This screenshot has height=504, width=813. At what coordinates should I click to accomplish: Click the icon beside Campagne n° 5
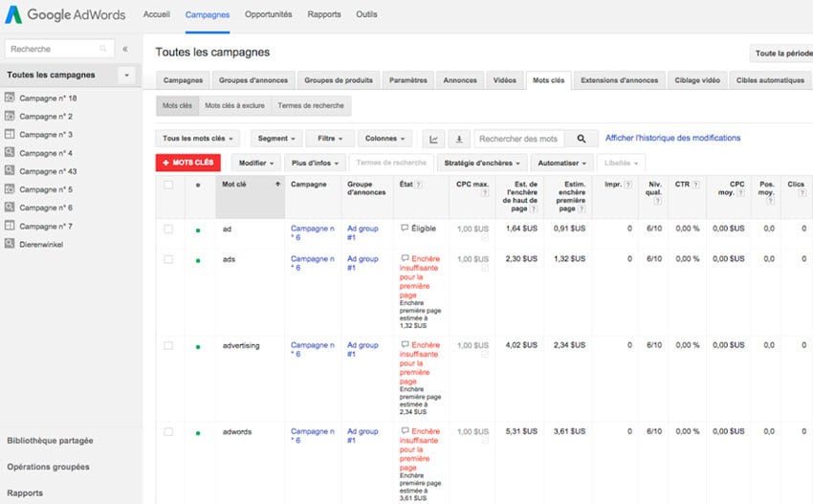pyautogui.click(x=10, y=188)
